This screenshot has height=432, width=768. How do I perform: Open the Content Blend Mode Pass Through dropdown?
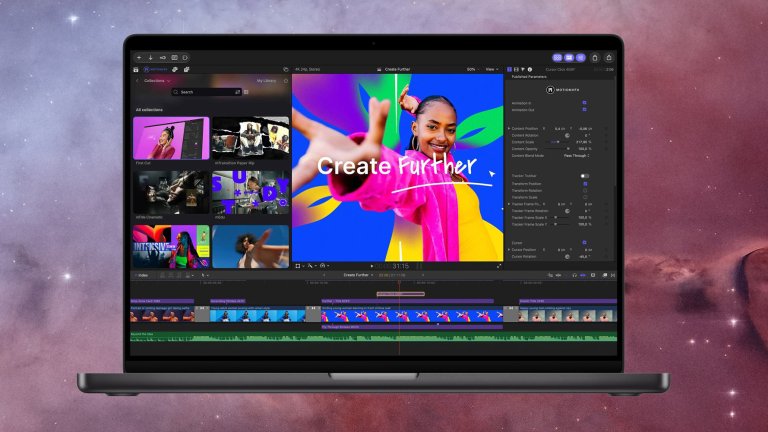pyautogui.click(x=576, y=156)
